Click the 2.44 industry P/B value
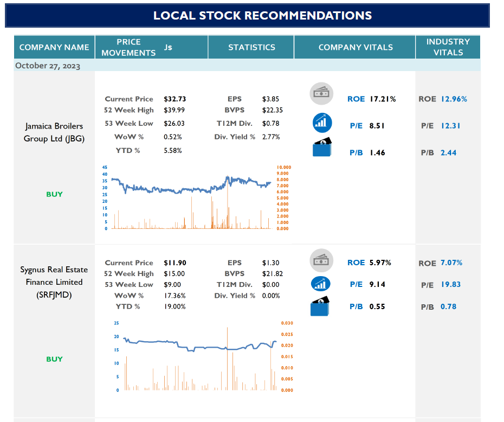504x422 pixels. (448, 153)
